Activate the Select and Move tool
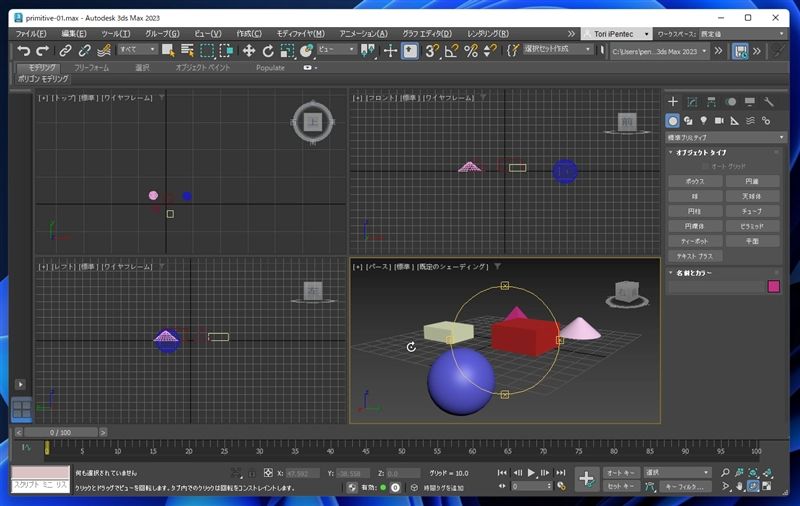 [248, 50]
